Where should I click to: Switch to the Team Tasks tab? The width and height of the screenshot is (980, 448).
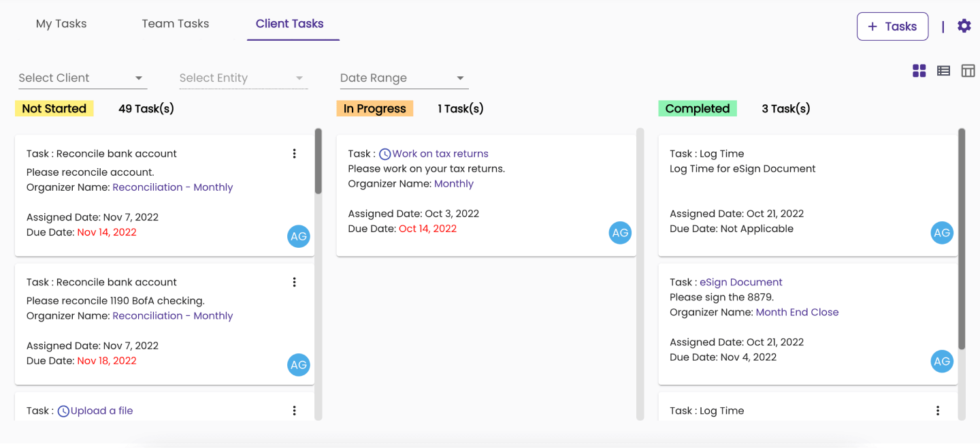pyautogui.click(x=175, y=24)
